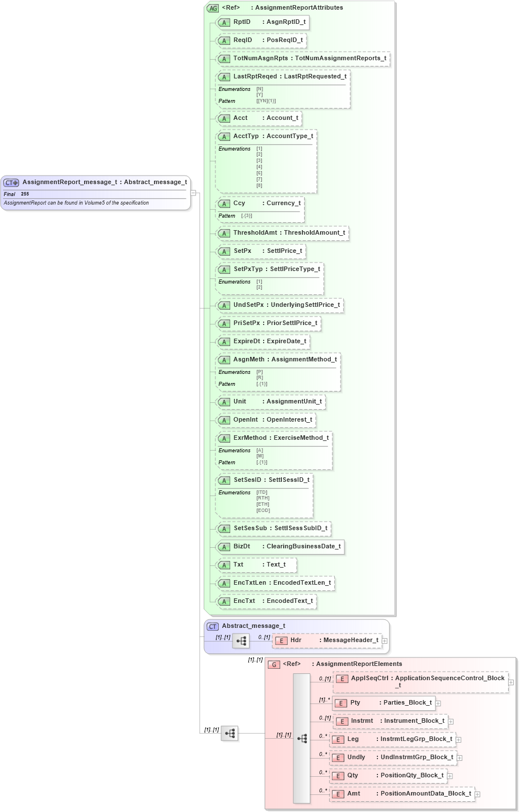Click the A icon beside EncTxt attribute
This screenshot has height=812, width=520.
coord(224,601)
